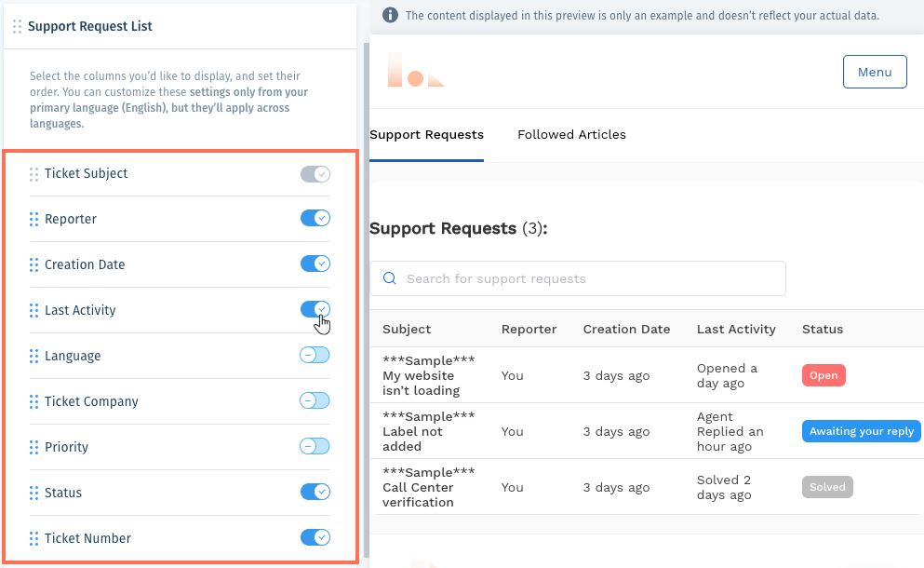Click the info icon in the preview notice
924x568 pixels.
click(390, 15)
